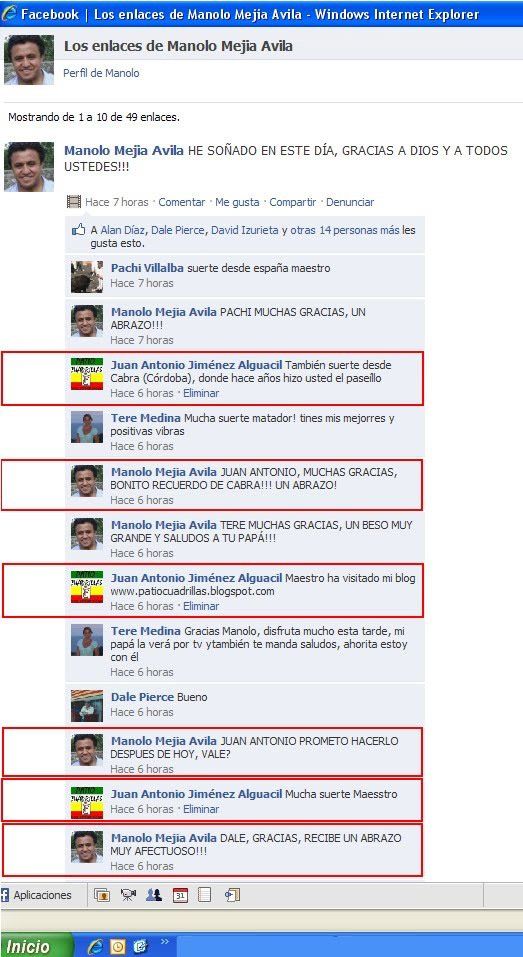Open the Groups icon with two people

[154, 895]
